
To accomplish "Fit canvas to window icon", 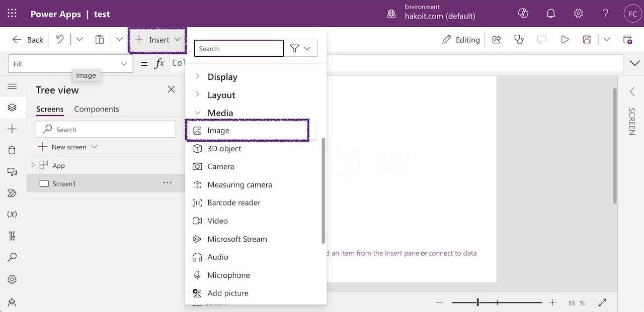I will tap(602, 302).
